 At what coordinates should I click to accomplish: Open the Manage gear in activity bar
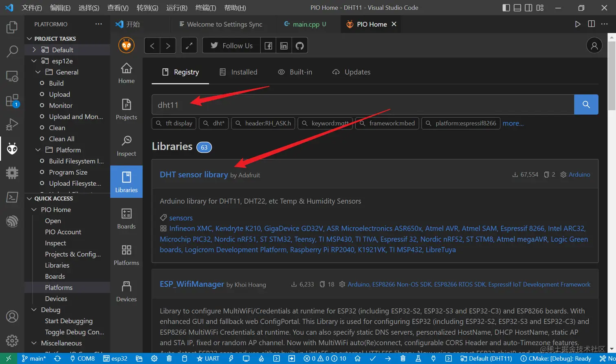click(x=12, y=340)
